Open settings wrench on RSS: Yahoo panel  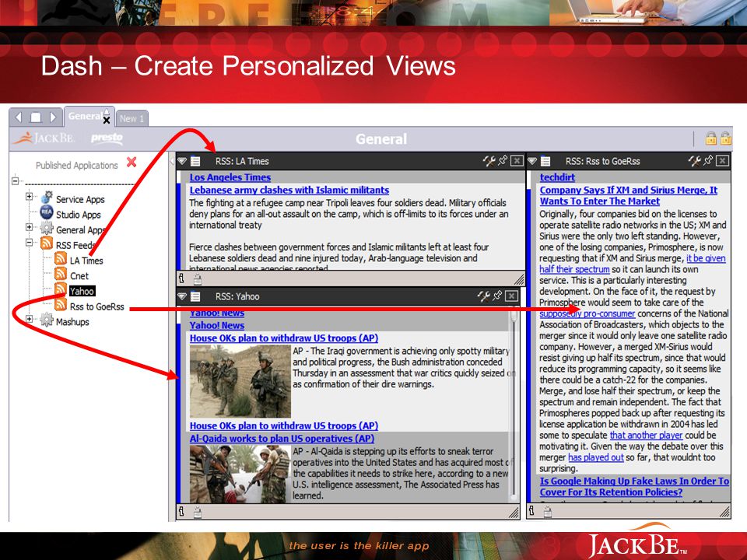point(483,296)
